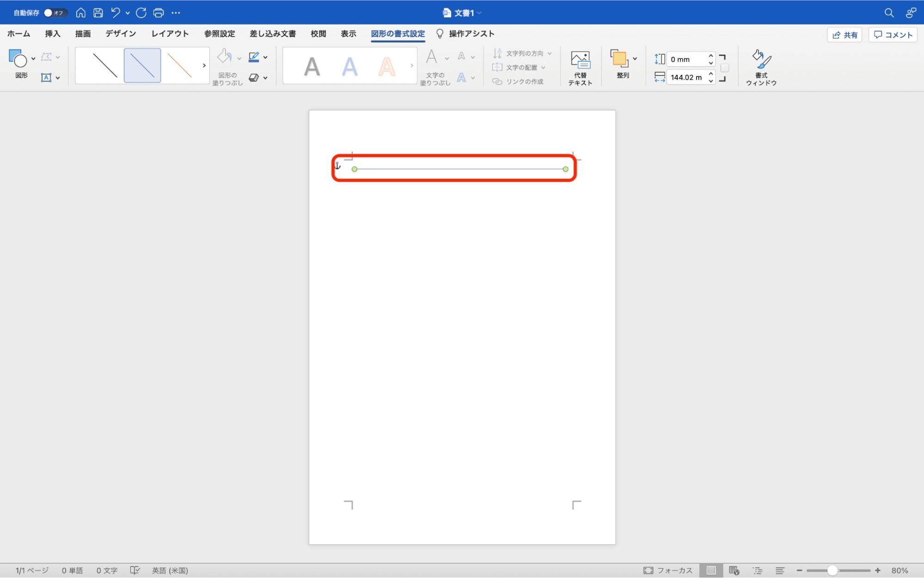Open the search magnifier icon
The image size is (924, 578).
tap(888, 12)
